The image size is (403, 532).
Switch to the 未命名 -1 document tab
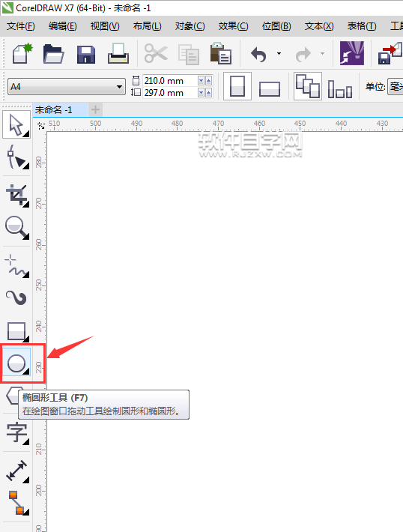pyautogui.click(x=54, y=109)
